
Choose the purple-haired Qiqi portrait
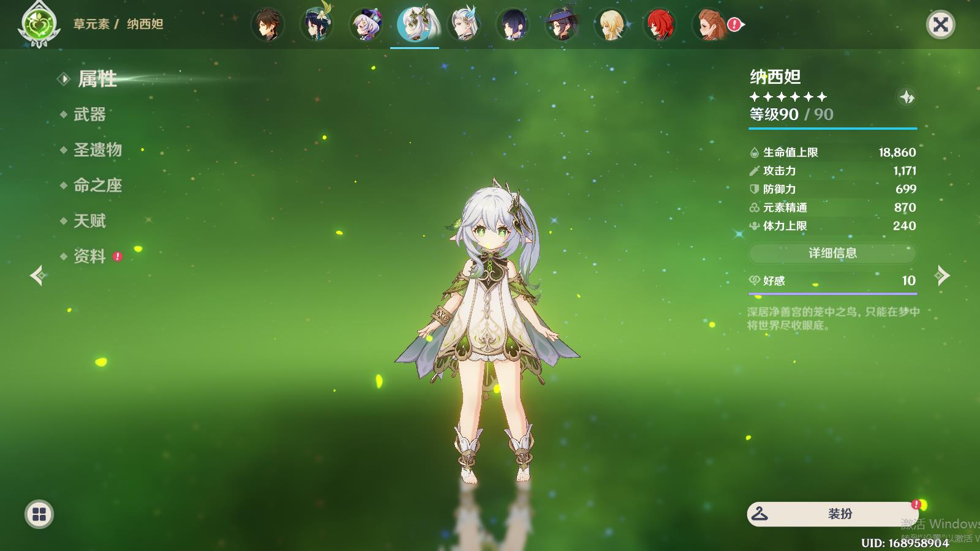click(366, 24)
